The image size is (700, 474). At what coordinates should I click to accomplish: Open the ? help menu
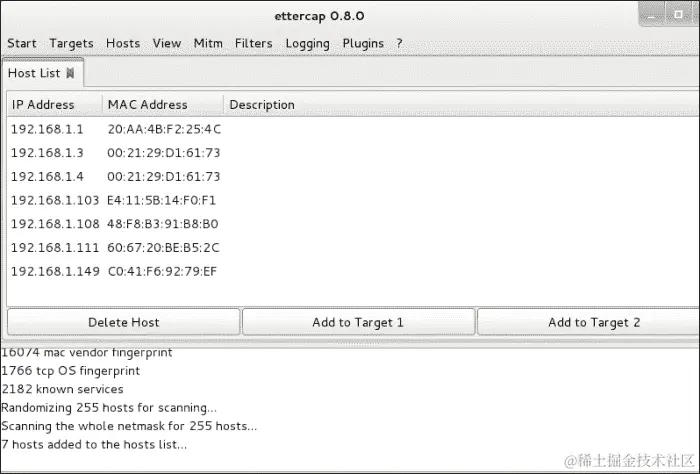click(399, 43)
